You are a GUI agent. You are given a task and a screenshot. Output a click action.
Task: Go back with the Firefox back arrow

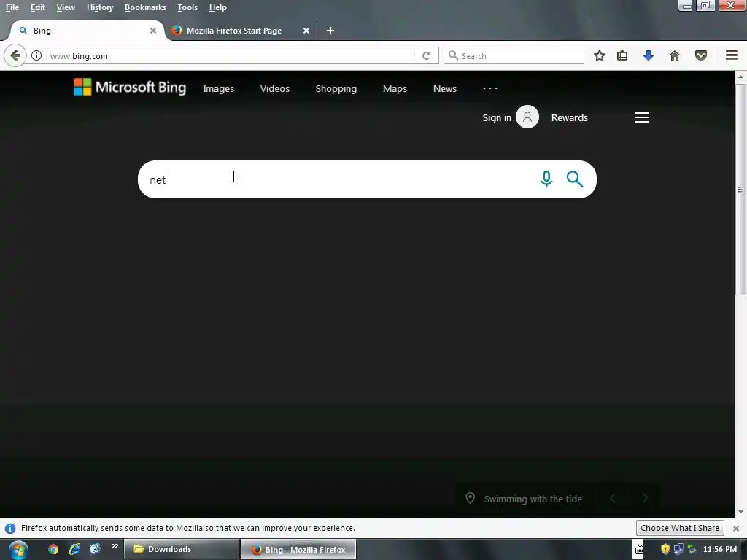(15, 55)
